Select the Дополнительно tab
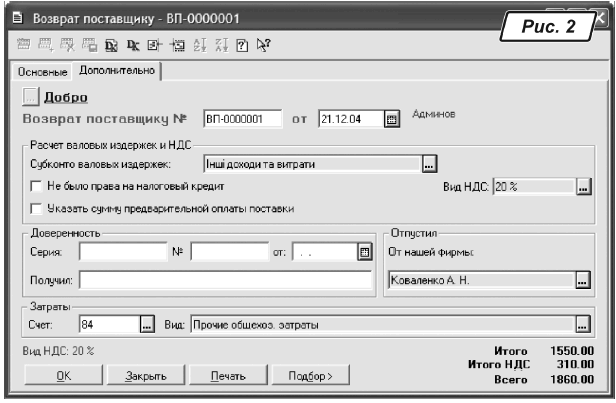Viewport: 616px width, 403px height. click(x=118, y=73)
